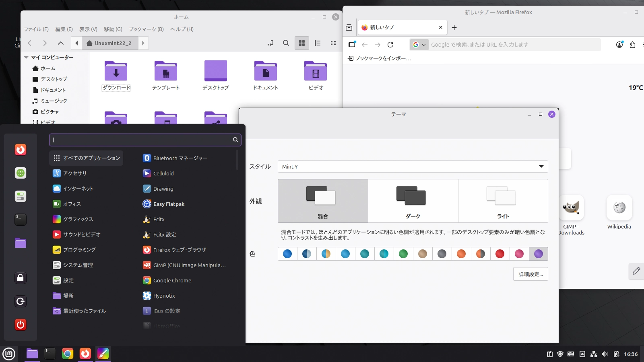Open the Mint-Y style dropdown

point(413,167)
